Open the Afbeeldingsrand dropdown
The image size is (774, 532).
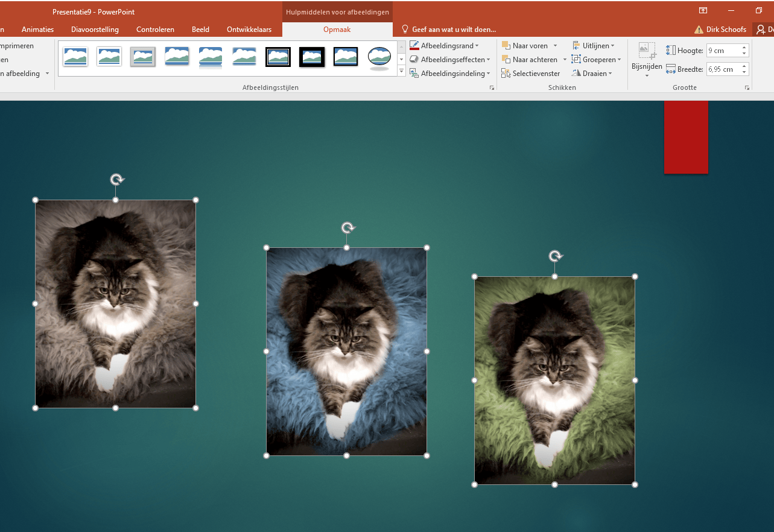(x=444, y=46)
